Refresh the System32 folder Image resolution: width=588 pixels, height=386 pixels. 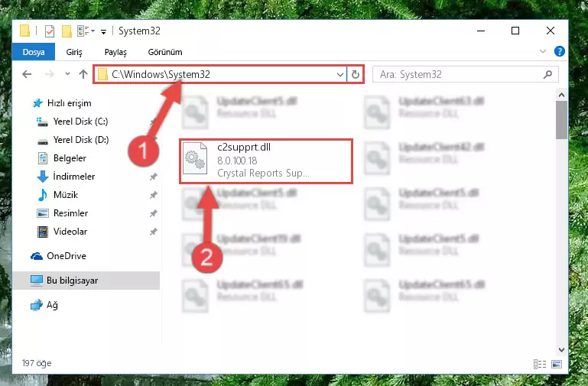[355, 75]
